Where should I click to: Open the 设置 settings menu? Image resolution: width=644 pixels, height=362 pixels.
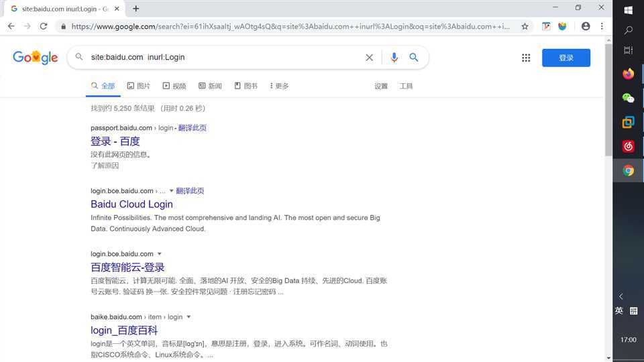(381, 86)
